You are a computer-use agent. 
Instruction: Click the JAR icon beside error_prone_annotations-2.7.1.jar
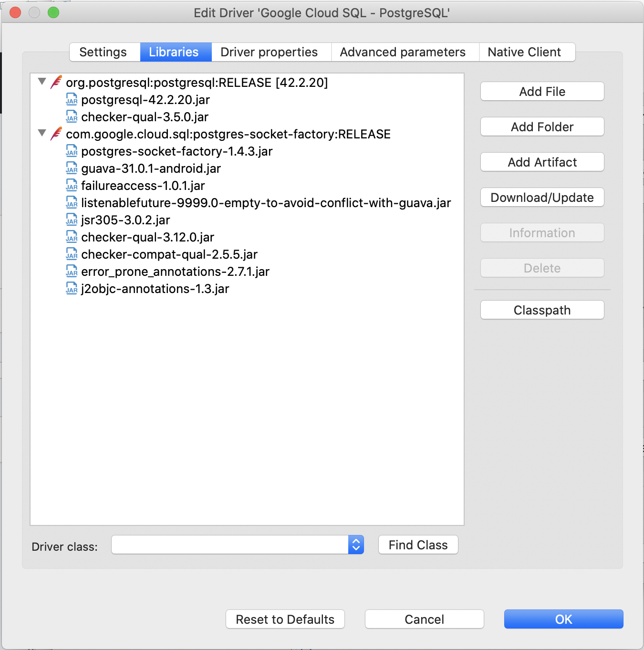click(x=72, y=272)
